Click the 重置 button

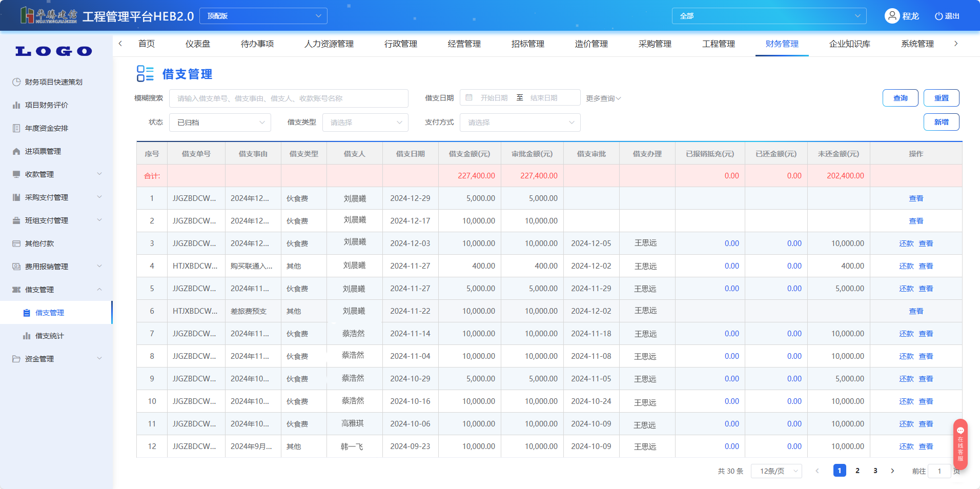click(942, 98)
